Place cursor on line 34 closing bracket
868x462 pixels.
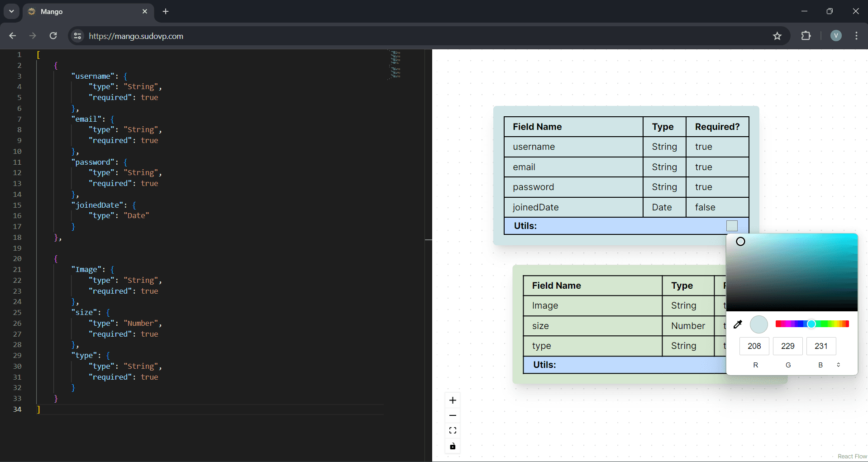(38, 409)
